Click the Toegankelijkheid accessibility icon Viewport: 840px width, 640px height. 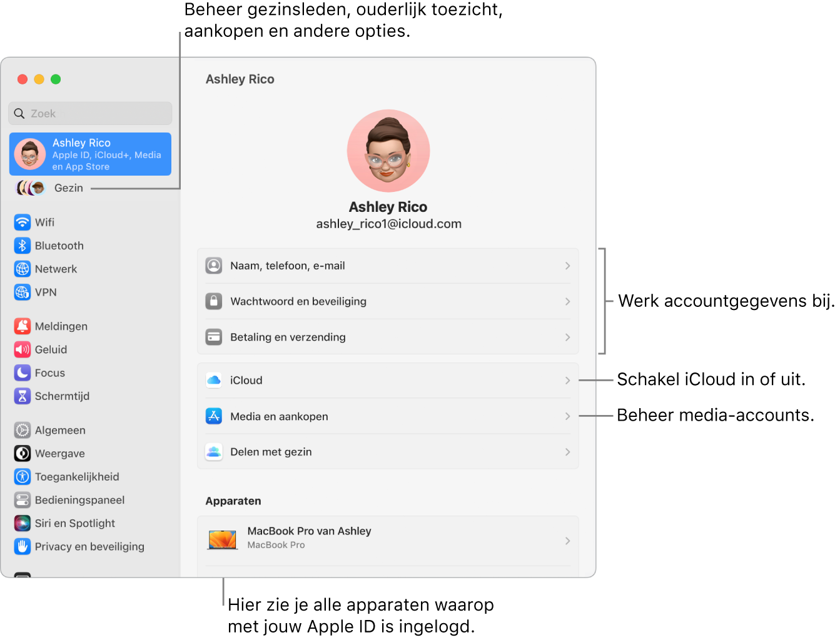[x=23, y=476]
